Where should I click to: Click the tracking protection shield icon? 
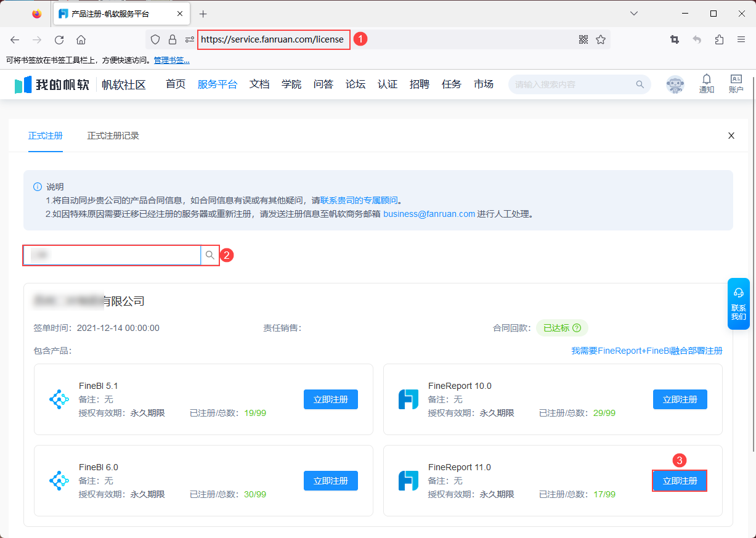(155, 39)
